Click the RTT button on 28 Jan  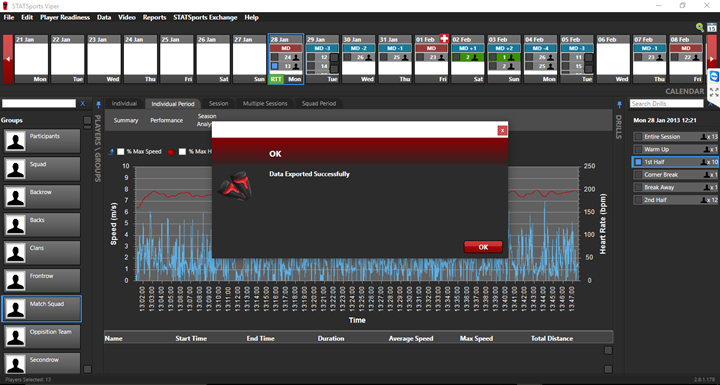click(276, 79)
